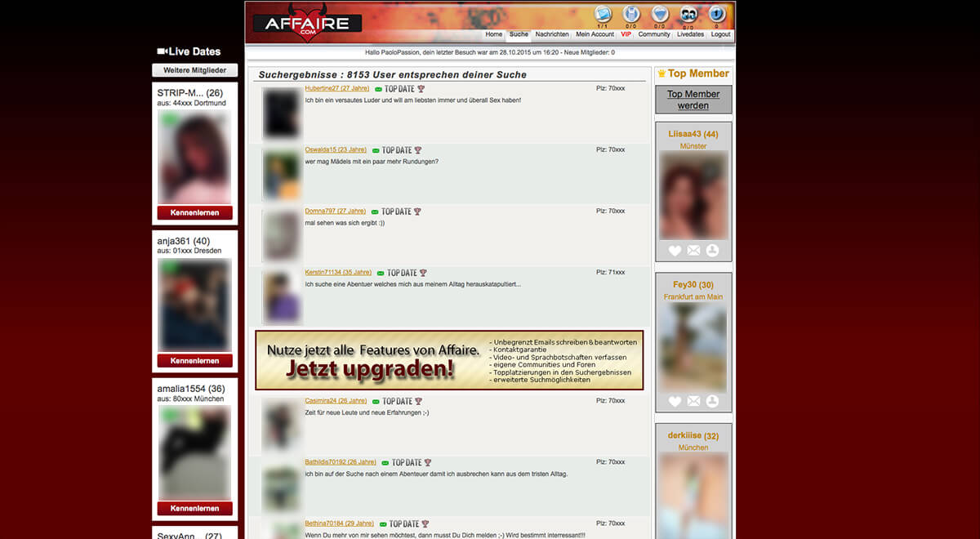This screenshot has width=980, height=539.
Task: Click the heart icon under Liisaa43
Action: point(675,251)
